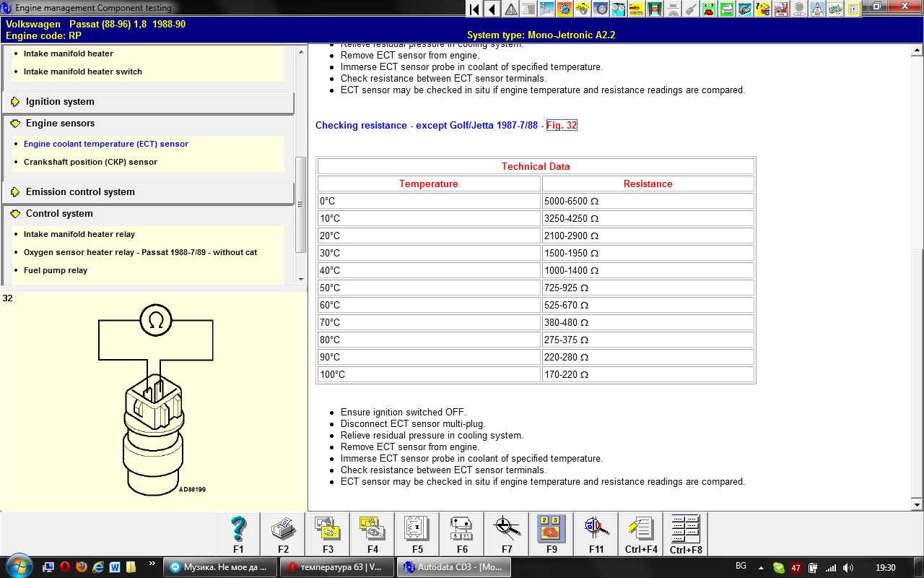Launch the Opera icon in the quick launch
Image resolution: width=924 pixels, height=578 pixels.
64,567
